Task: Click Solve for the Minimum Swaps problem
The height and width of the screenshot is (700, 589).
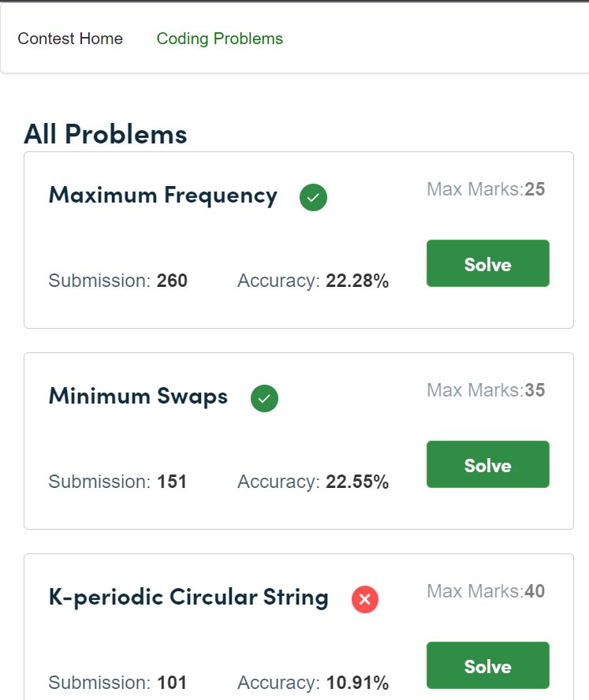Action: (x=487, y=464)
